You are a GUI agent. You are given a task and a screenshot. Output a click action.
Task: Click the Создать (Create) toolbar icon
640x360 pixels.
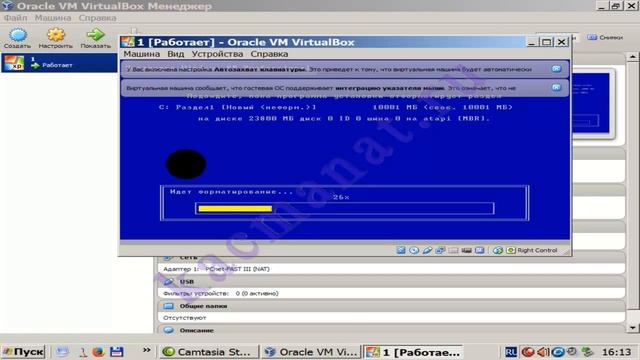17,38
